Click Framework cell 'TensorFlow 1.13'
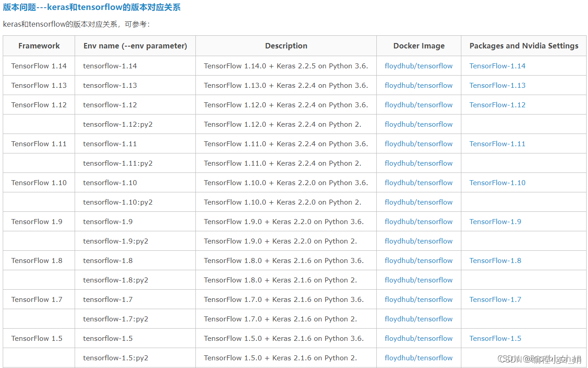 [x=39, y=86]
